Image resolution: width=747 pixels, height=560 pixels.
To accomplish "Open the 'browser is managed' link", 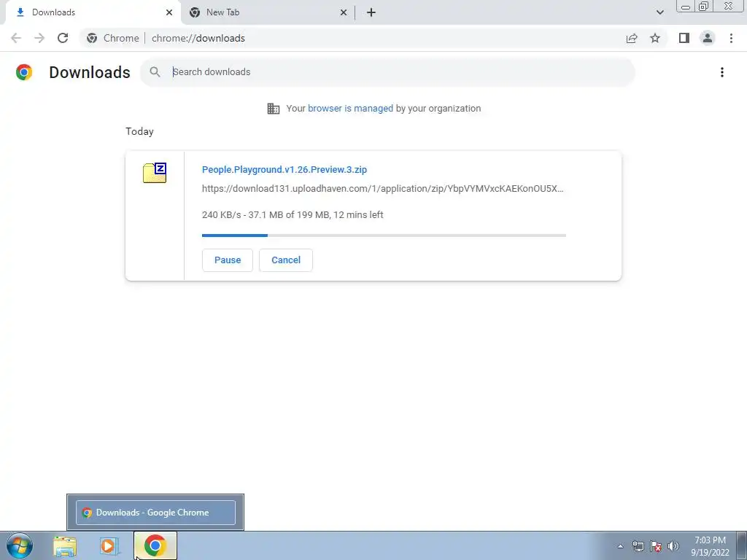I will tap(350, 109).
